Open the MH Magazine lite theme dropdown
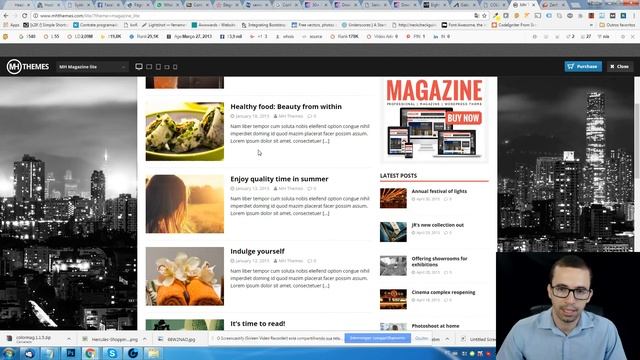 click(92, 67)
